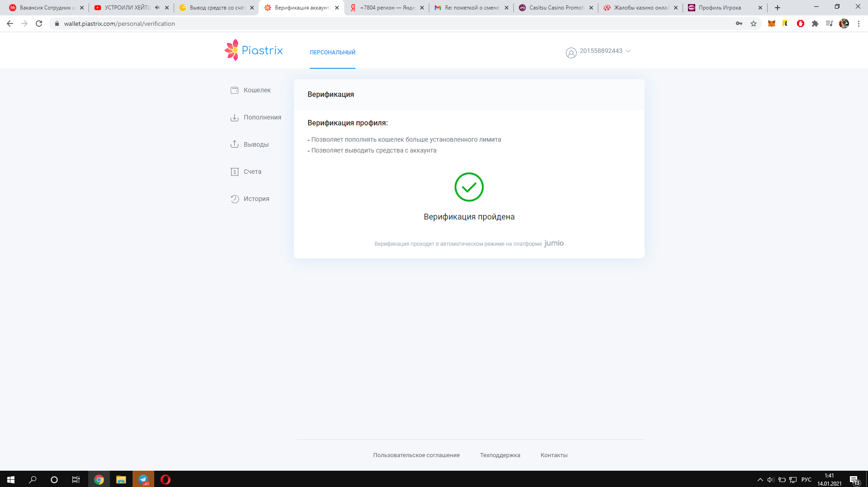
Task: Open volume control in tray
Action: (x=771, y=480)
